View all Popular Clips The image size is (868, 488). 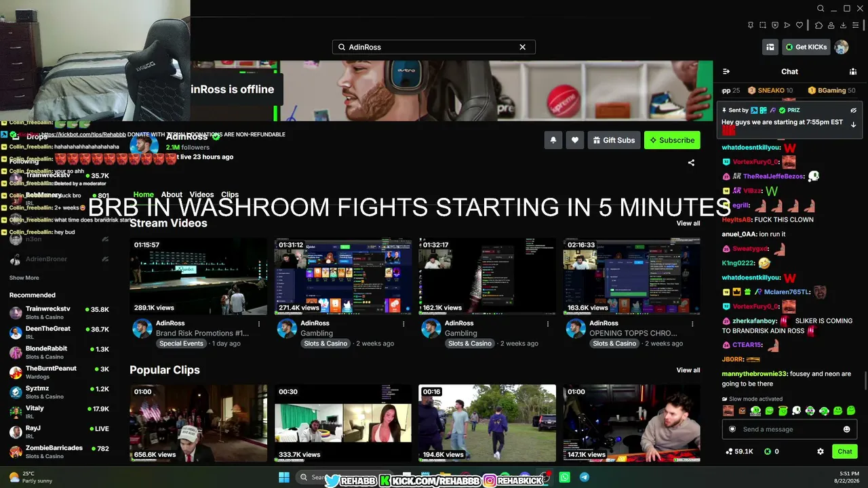688,370
